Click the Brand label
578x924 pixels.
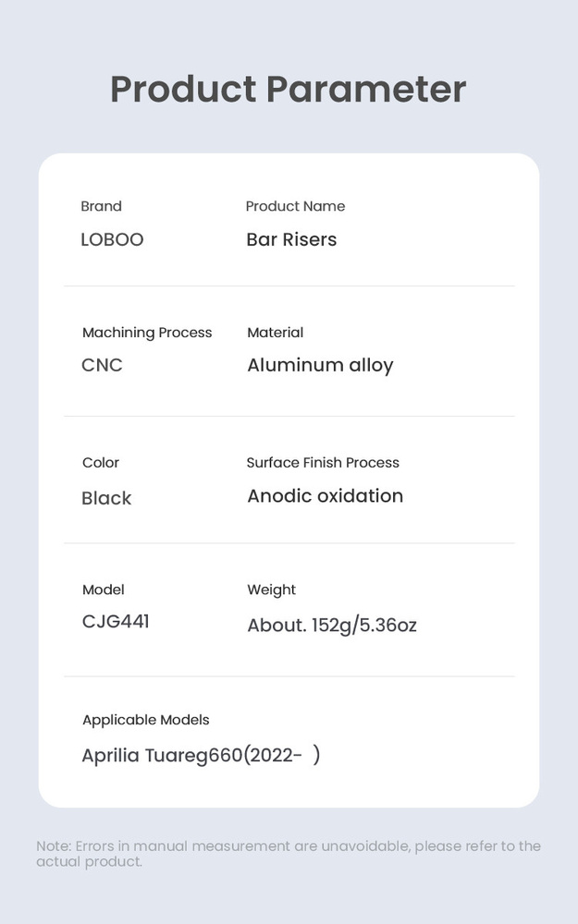(x=101, y=206)
